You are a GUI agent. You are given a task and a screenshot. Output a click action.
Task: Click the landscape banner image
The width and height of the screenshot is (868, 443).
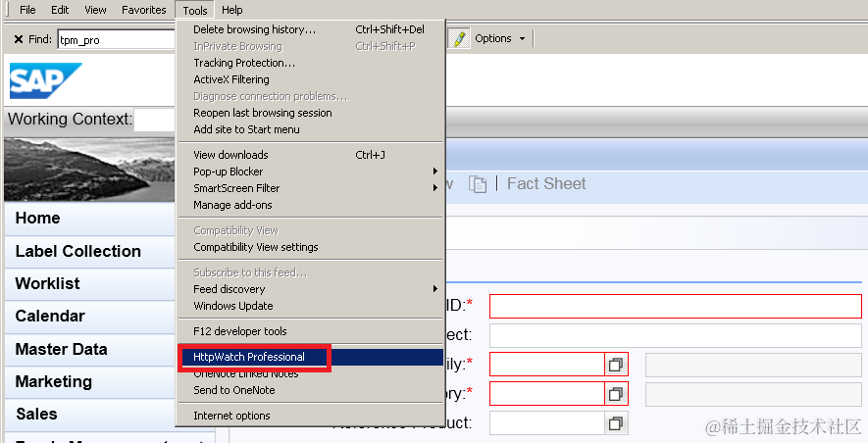click(x=89, y=170)
